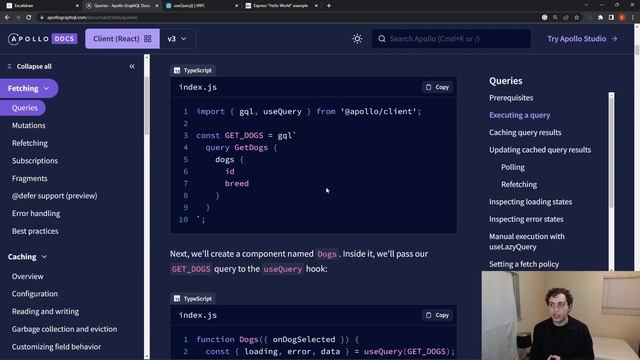Jump to Setting a fetch policy

(524, 264)
